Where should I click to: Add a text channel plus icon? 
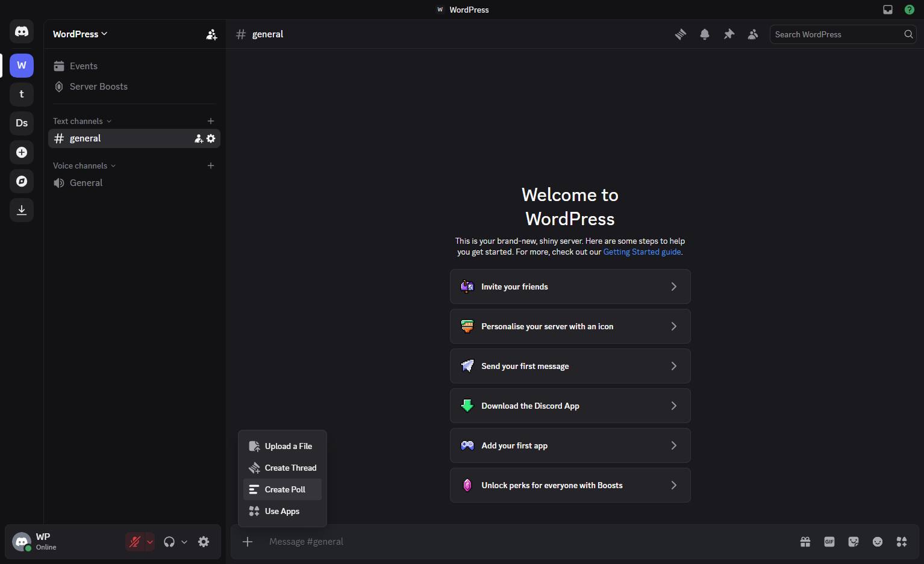(x=211, y=121)
